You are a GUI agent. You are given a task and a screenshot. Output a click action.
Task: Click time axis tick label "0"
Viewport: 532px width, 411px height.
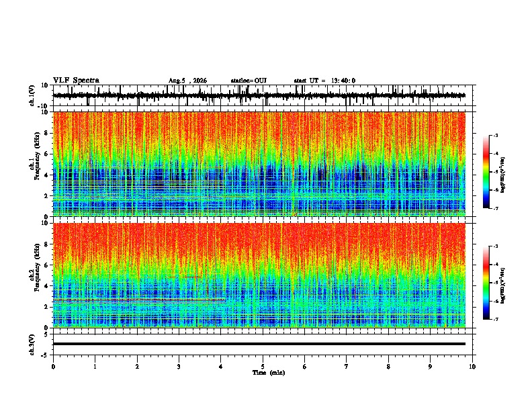pos(53,367)
